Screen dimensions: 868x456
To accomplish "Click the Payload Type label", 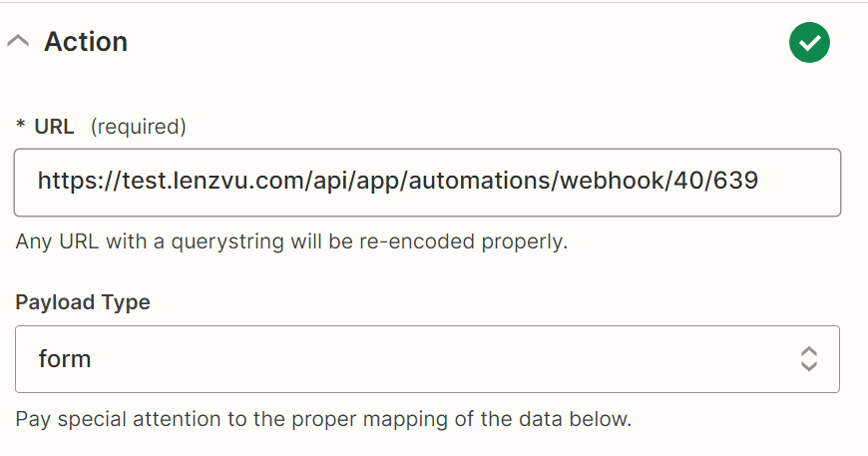I will pyautogui.click(x=83, y=302).
